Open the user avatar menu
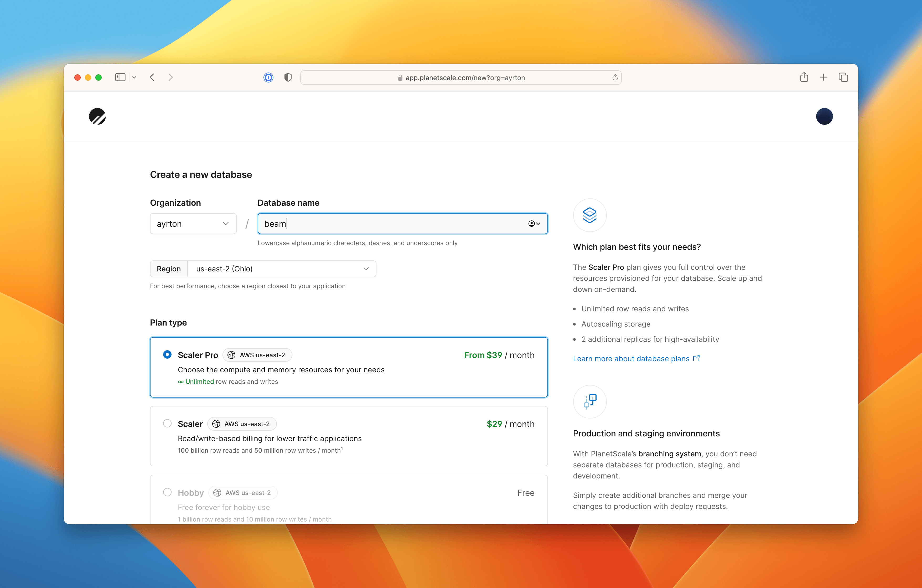922x588 pixels. click(824, 116)
